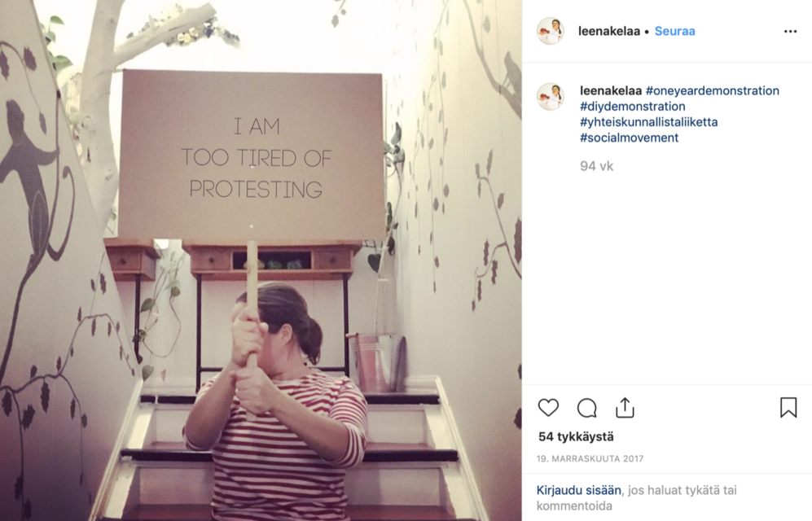Open leenakelaa username in post header
812x521 pixels.
tap(608, 32)
